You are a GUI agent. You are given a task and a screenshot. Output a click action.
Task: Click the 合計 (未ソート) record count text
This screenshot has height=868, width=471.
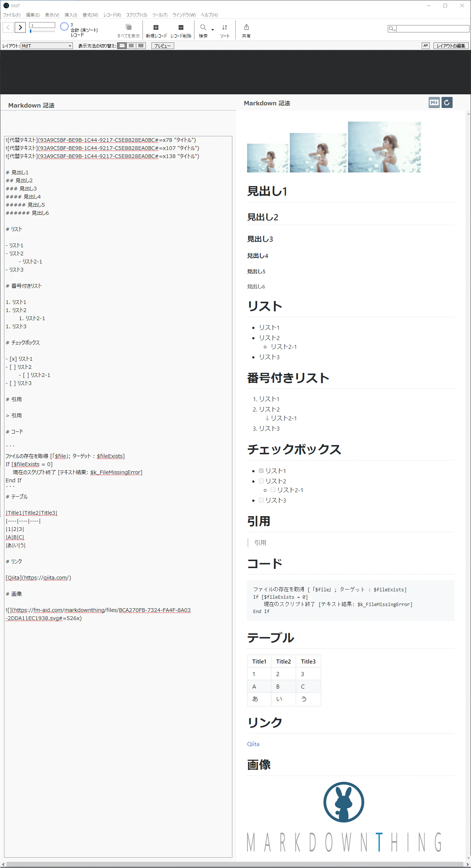[x=84, y=30]
